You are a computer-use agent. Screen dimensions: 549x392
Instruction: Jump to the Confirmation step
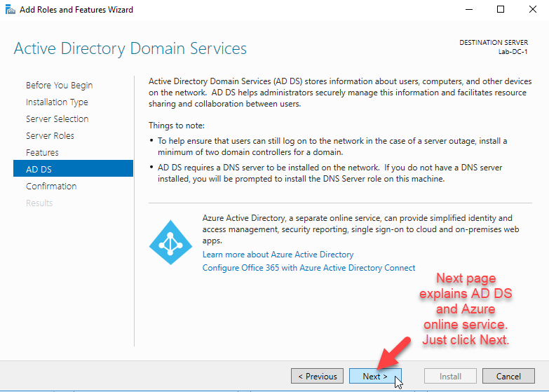(x=51, y=186)
